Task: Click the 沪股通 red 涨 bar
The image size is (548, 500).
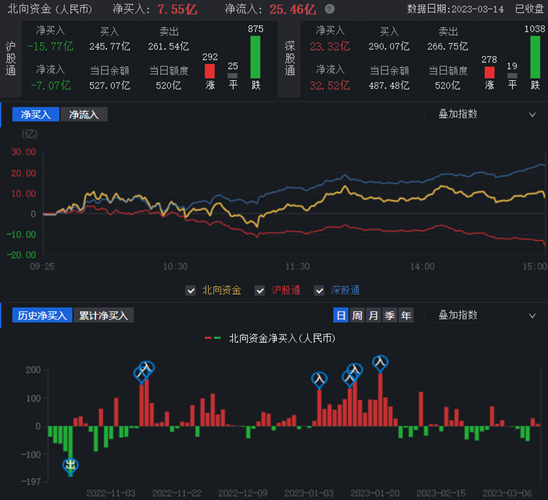Action: [210, 71]
